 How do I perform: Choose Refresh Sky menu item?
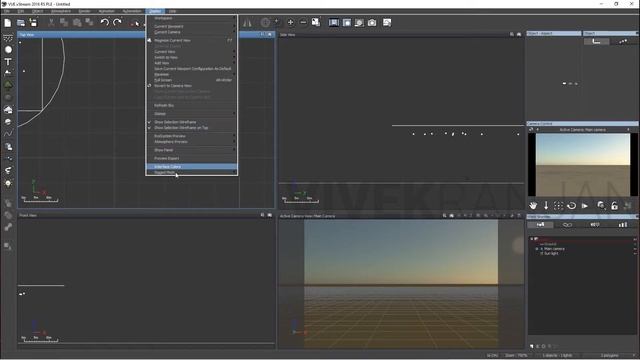[x=191, y=105]
